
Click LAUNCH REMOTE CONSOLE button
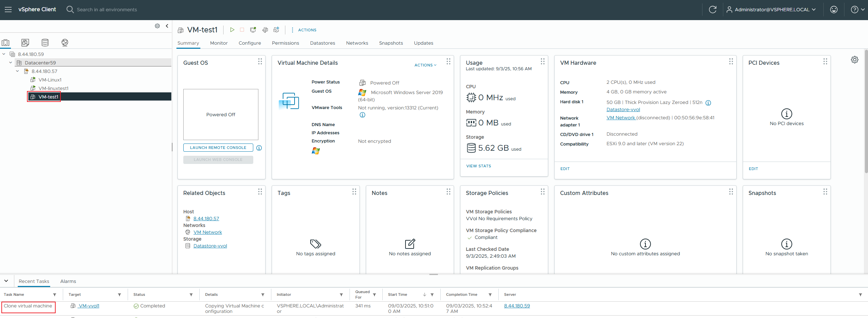(218, 148)
